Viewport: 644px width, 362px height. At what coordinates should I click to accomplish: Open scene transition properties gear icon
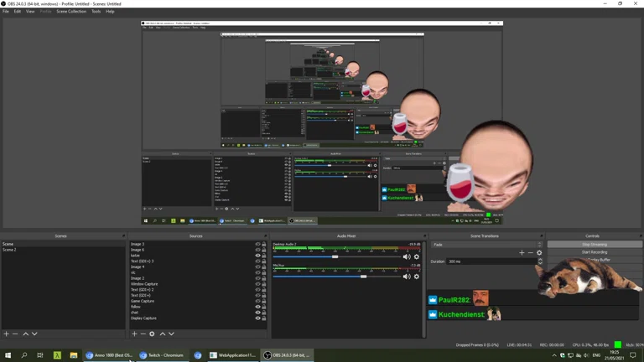[x=539, y=252]
